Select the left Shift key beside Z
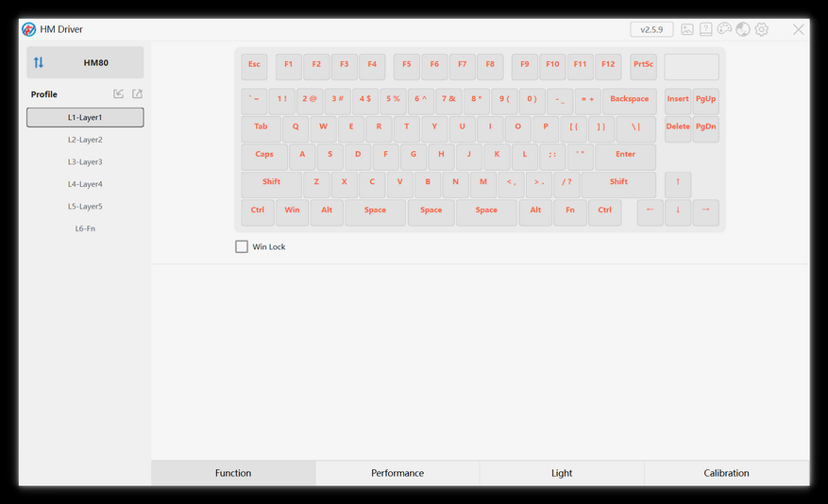 pos(271,184)
